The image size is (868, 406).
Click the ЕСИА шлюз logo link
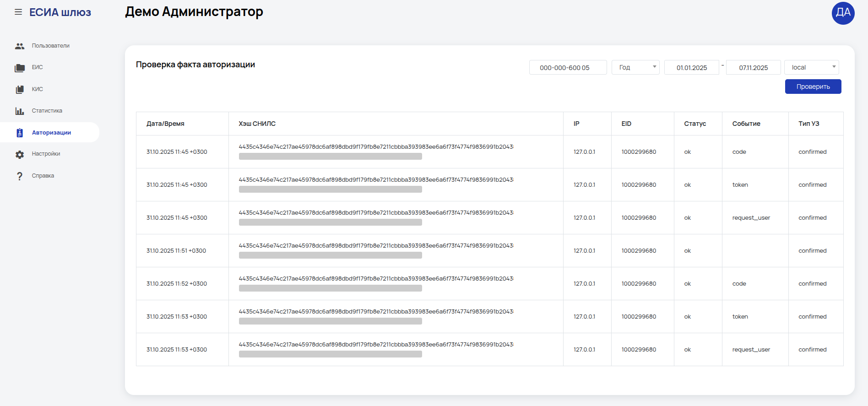60,12
